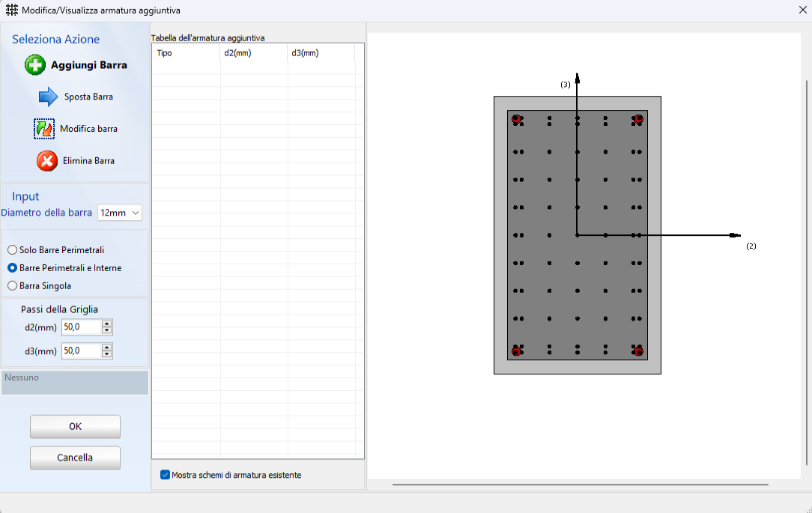Screen dimensions: 812x513
Task: Click the blue arrow Sposta Barra icon
Action: click(48, 97)
